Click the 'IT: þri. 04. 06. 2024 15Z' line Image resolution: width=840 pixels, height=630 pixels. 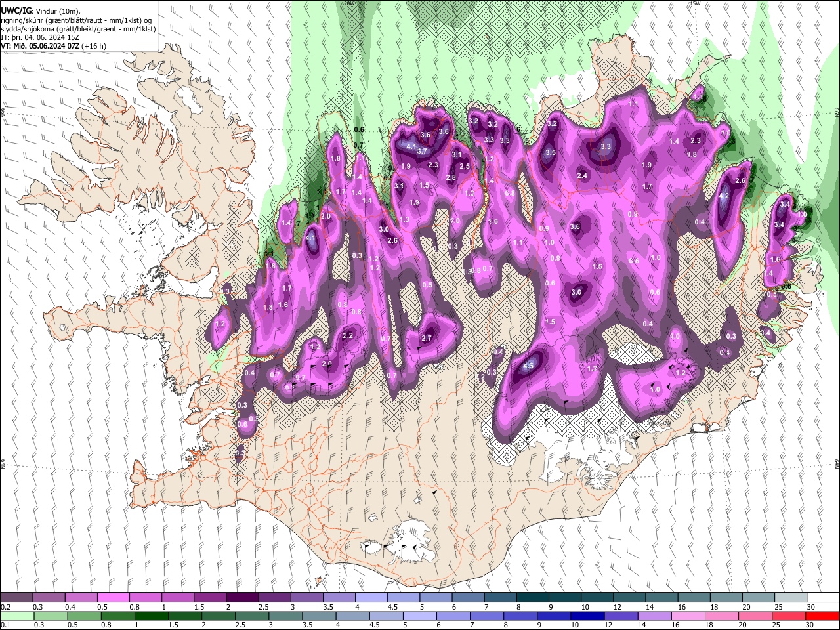[41, 37]
